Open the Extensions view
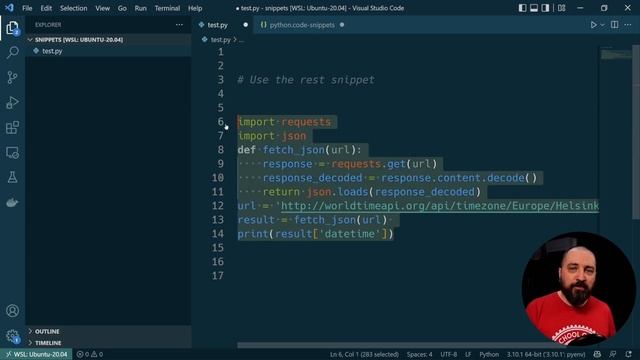The image size is (640, 360). pos(12,127)
